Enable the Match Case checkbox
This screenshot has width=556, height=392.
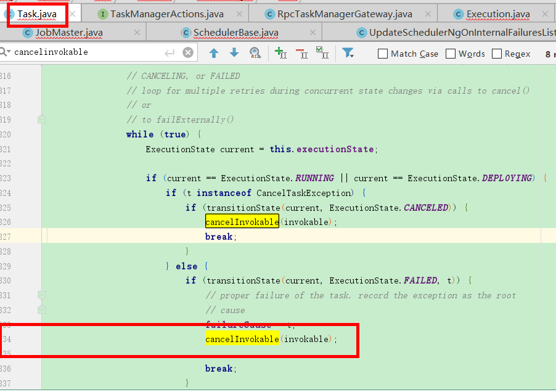point(383,54)
